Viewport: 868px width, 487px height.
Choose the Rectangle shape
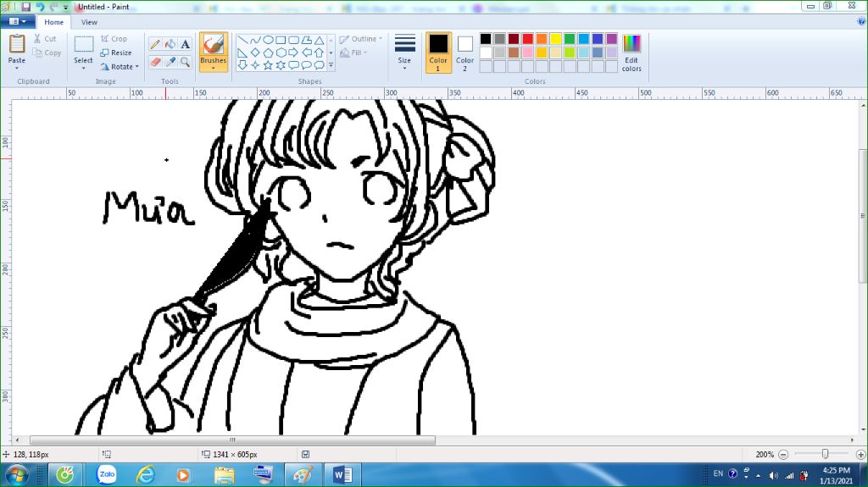point(281,40)
